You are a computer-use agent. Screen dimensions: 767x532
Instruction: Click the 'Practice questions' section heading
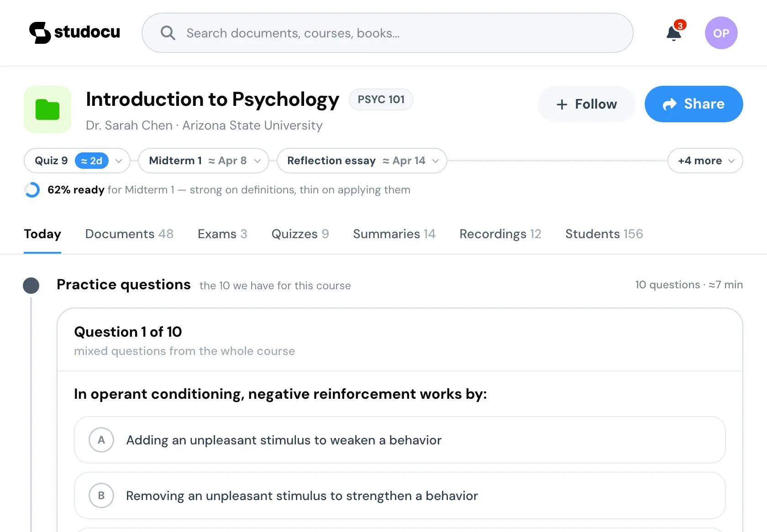point(124,285)
